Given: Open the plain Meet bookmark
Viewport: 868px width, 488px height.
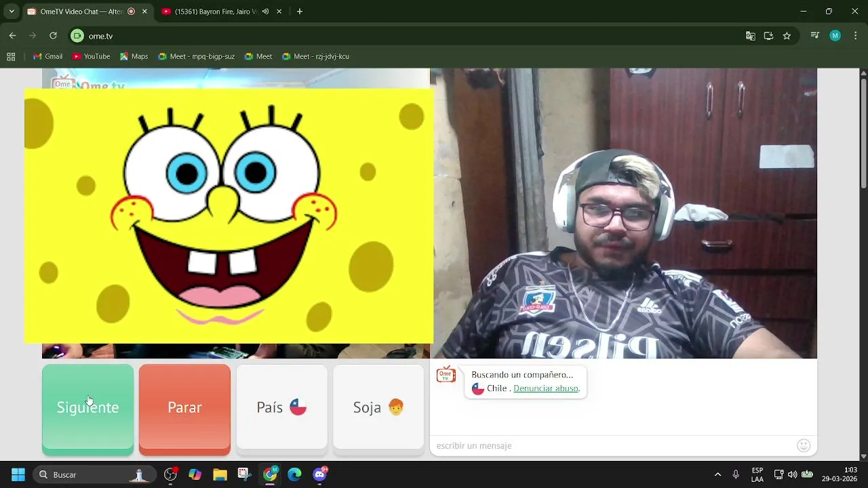Looking at the screenshot, I should pos(258,56).
